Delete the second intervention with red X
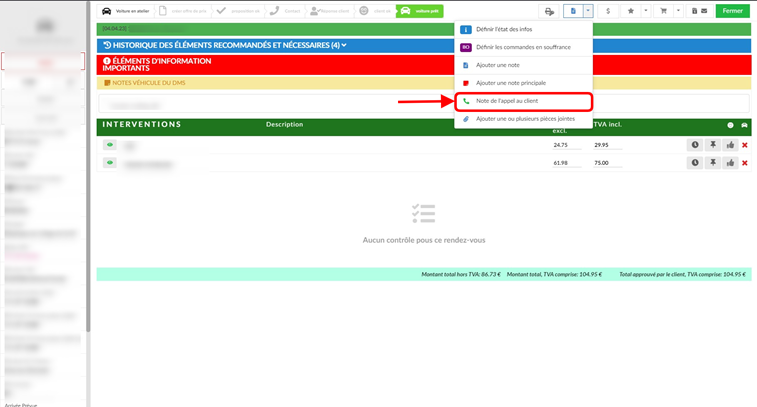The image size is (757, 407). pyautogui.click(x=744, y=163)
